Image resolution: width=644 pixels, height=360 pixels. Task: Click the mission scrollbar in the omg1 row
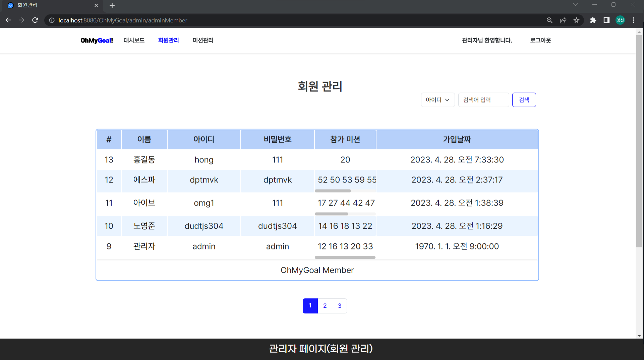click(x=332, y=214)
